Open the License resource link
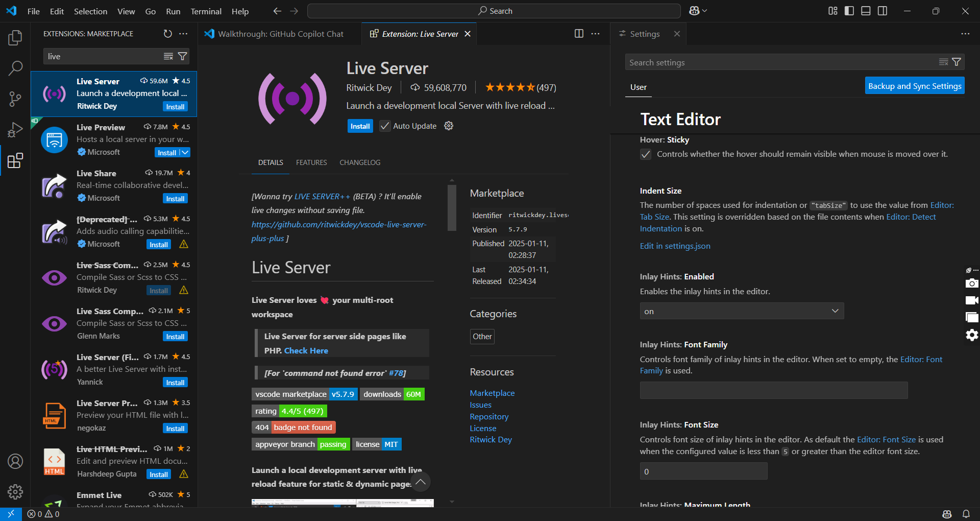Screen dimensions: 980x521 [483, 429]
